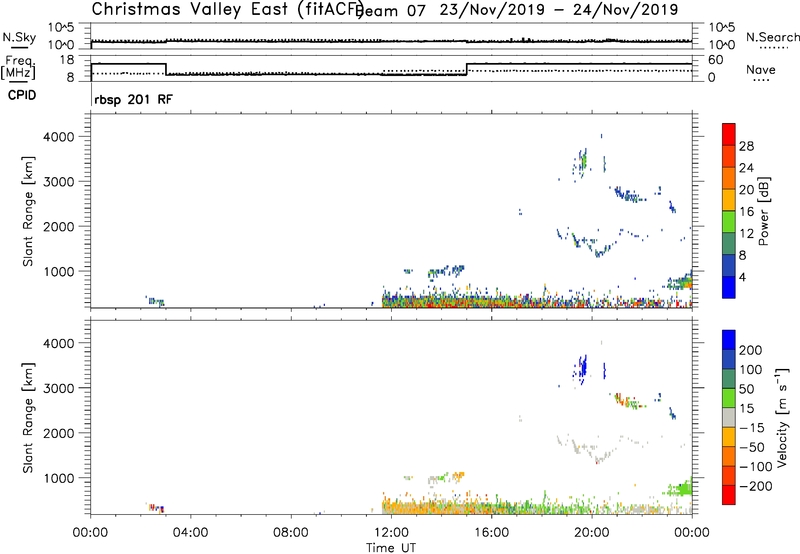Click the red top segment of the Power color bar

(729, 135)
